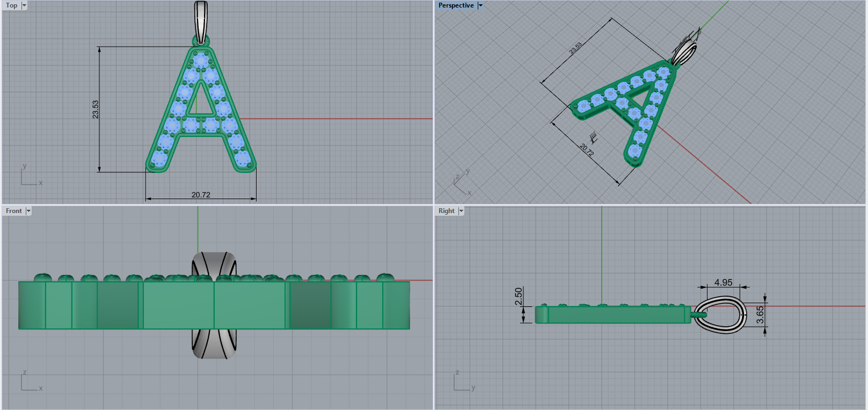
Task: Open the Perspective viewport dropdown arrow
Action: tap(480, 5)
